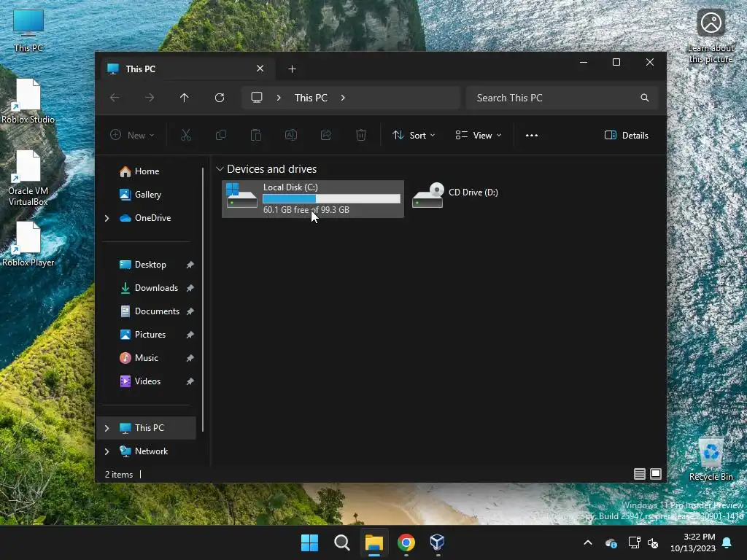Click the muted volume tray icon
747x560 pixels.
653,542
